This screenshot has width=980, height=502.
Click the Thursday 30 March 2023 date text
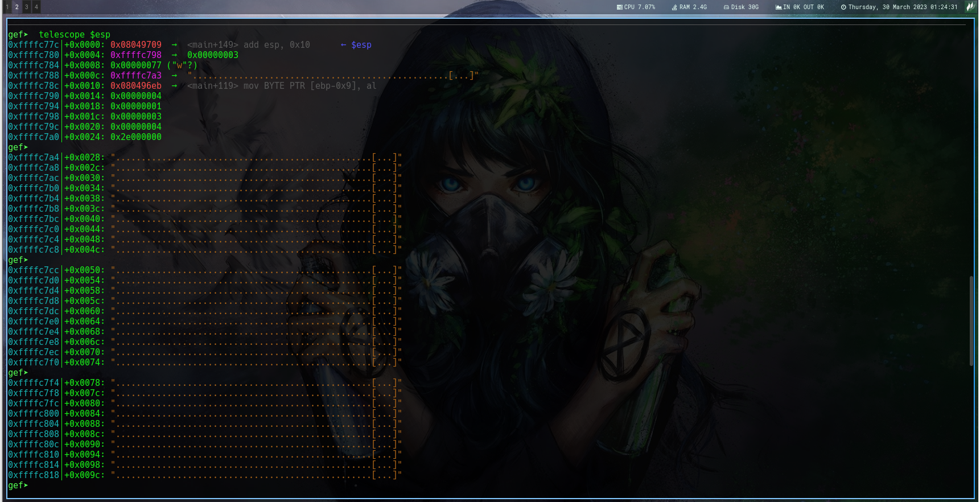point(903,7)
